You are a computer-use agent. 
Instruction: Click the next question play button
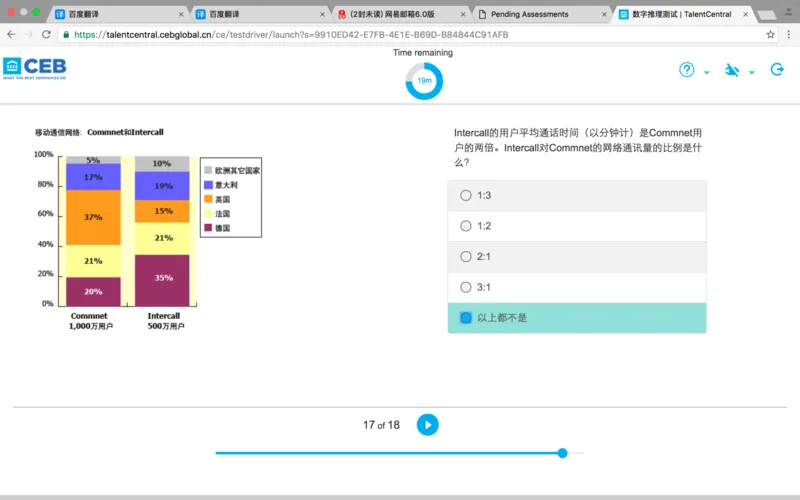coord(428,424)
